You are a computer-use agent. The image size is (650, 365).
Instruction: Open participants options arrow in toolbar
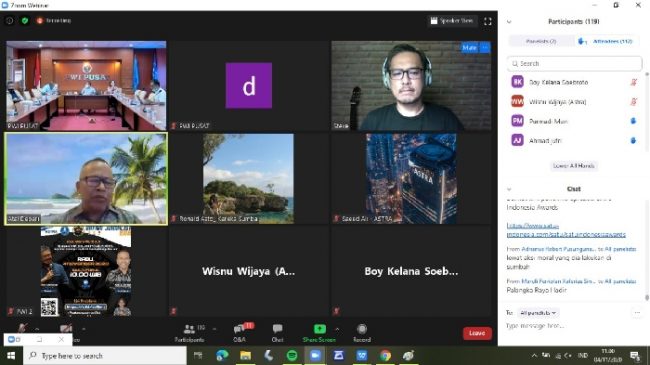pos(214,329)
